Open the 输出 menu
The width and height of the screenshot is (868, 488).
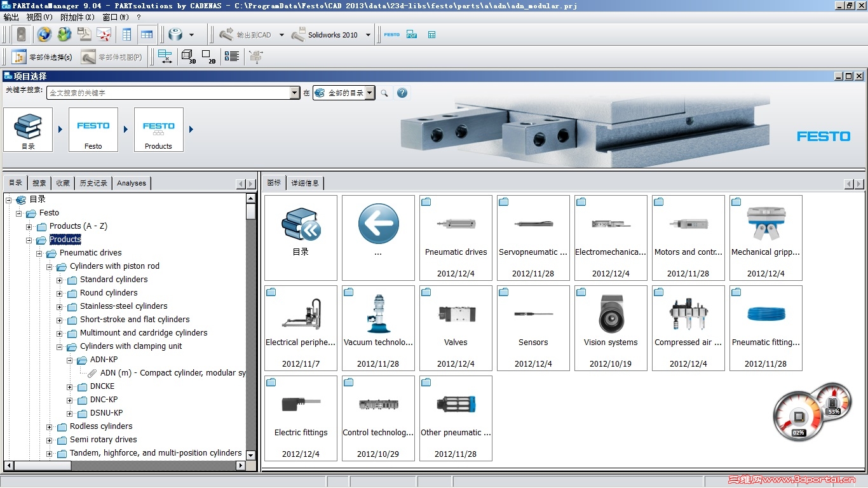click(11, 17)
